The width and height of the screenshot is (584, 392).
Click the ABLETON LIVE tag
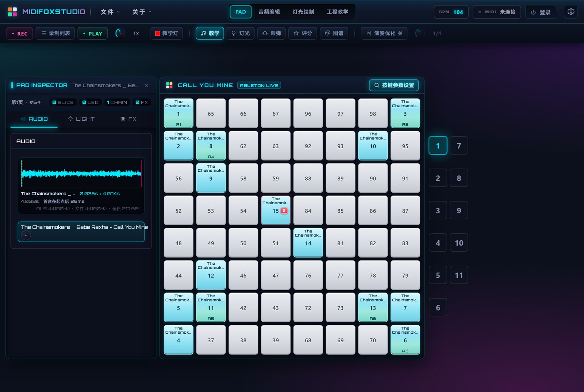pos(259,85)
